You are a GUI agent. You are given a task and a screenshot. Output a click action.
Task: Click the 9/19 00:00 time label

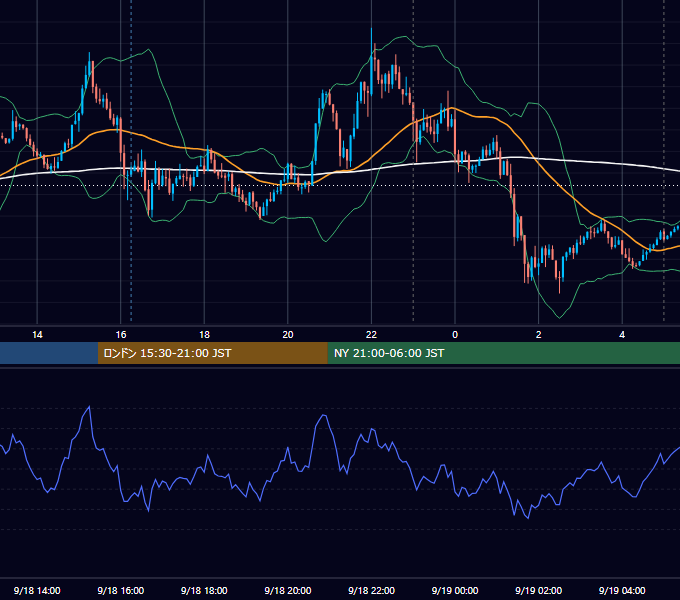click(455, 590)
